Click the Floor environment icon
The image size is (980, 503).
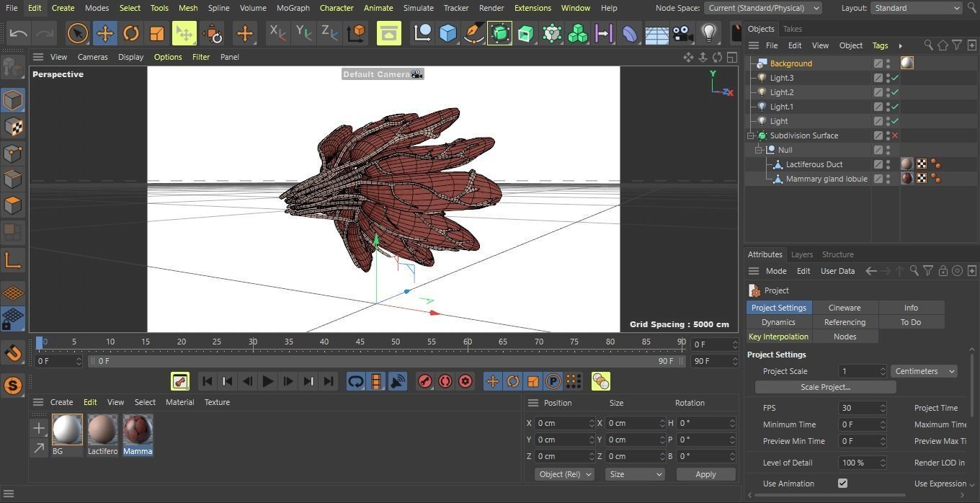pyautogui.click(x=656, y=34)
